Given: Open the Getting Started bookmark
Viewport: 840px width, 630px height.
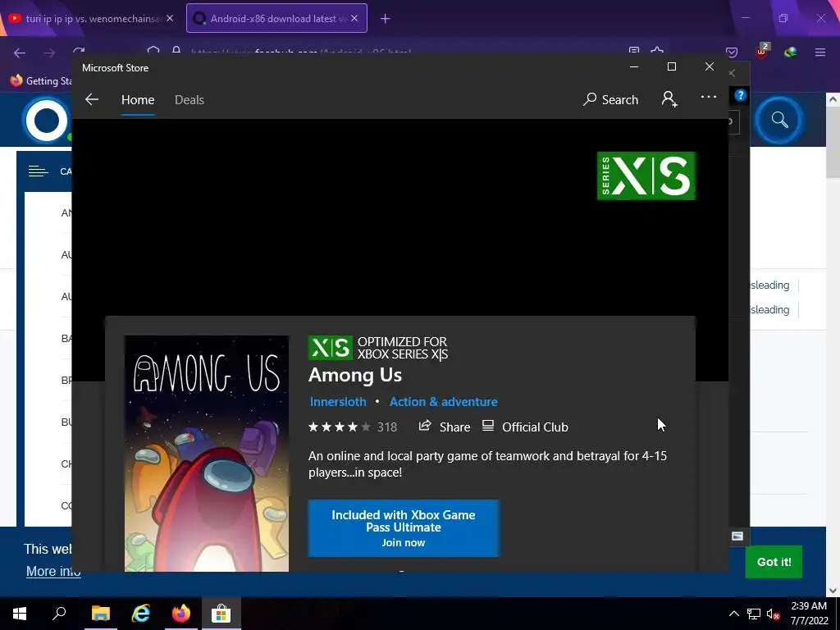Looking at the screenshot, I should click(x=42, y=81).
